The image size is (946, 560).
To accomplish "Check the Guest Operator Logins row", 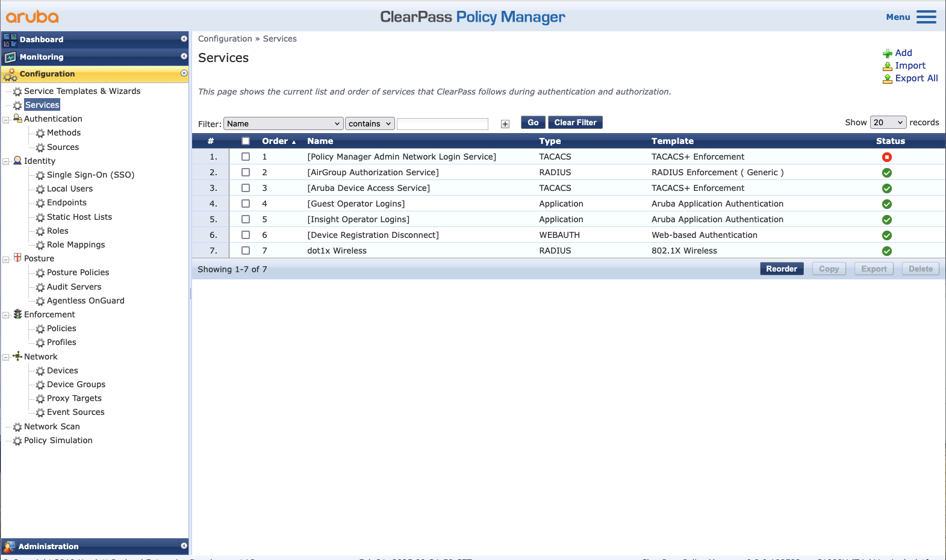I will point(246,204).
